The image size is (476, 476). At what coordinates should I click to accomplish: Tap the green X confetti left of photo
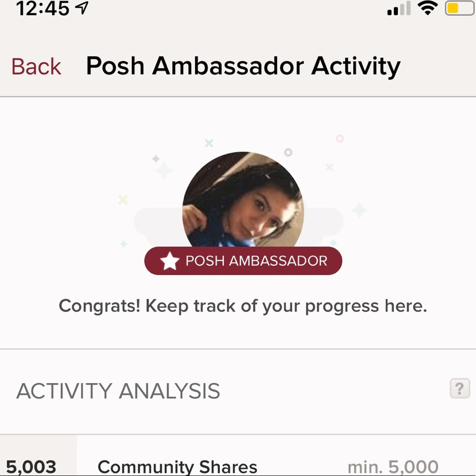(x=123, y=200)
